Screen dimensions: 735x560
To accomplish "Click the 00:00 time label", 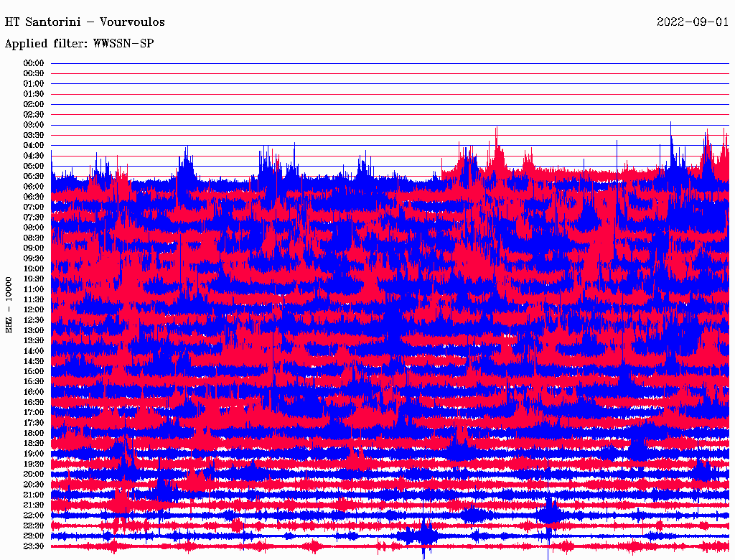I will click(x=34, y=63).
